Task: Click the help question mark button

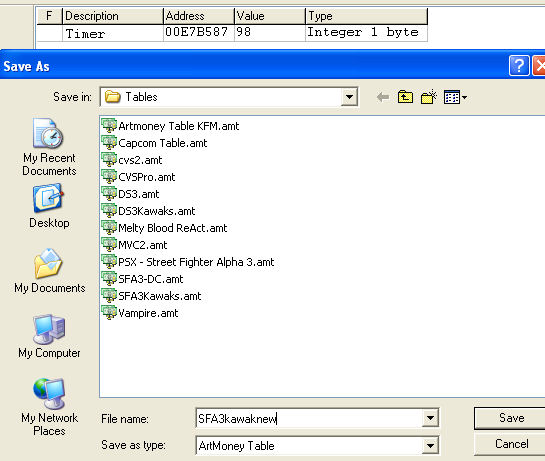Action: pos(519,65)
